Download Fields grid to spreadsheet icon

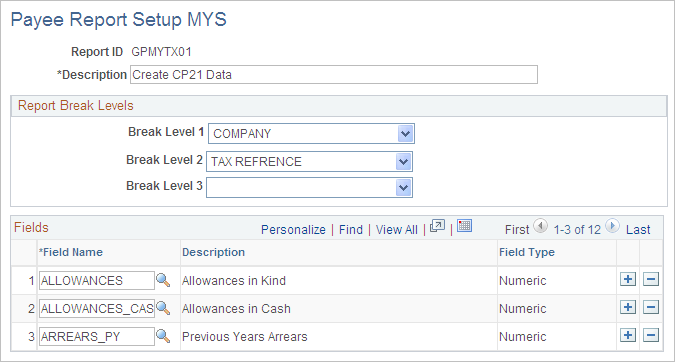click(x=464, y=226)
